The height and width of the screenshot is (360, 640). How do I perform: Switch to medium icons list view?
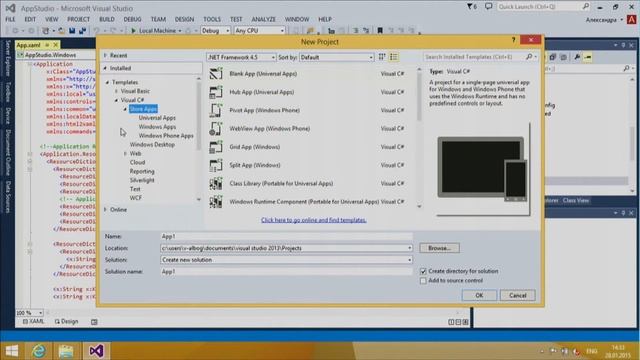[393, 57]
